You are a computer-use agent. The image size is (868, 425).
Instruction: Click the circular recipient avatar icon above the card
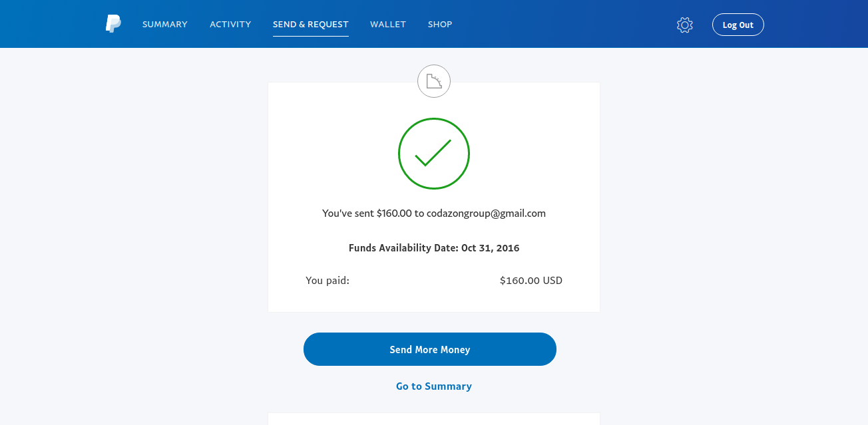tap(434, 82)
